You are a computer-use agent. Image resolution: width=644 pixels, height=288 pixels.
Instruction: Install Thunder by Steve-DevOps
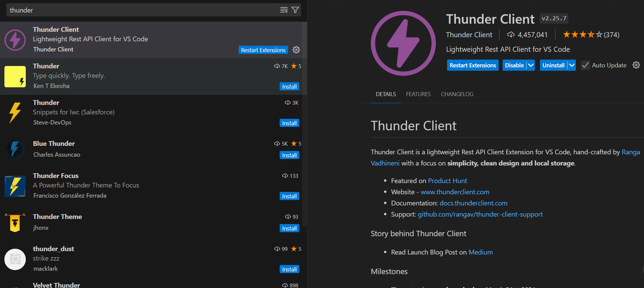[x=289, y=123]
